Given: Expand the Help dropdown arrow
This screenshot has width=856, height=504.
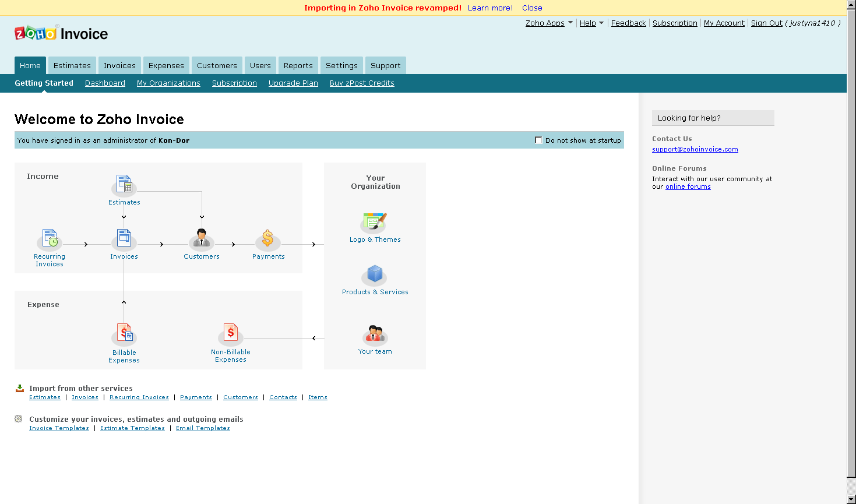Looking at the screenshot, I should click(x=601, y=23).
